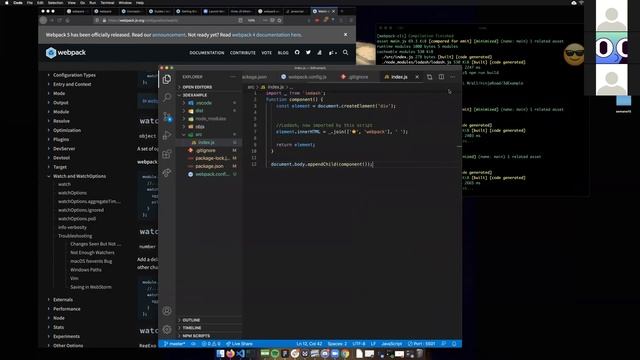The width and height of the screenshot is (640, 360).
Task: Open VOTE in webpack navigation
Action: coord(267,53)
